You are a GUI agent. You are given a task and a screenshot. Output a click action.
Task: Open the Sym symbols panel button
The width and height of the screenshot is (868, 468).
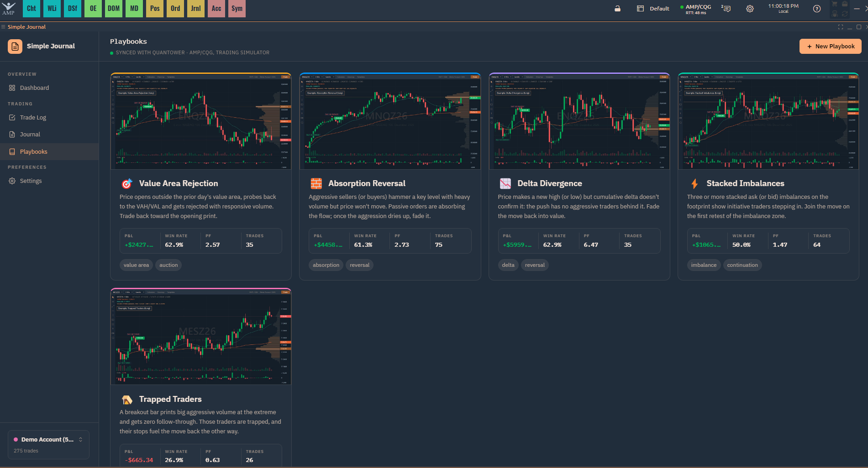tap(237, 9)
